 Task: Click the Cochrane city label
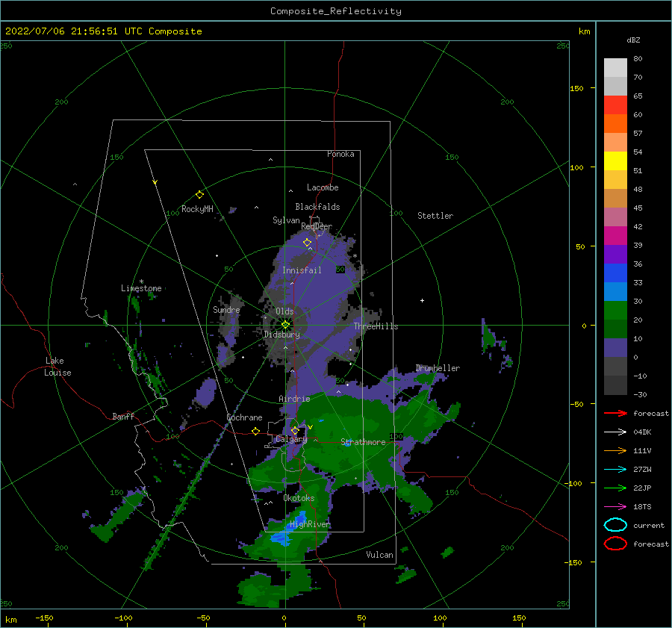click(x=244, y=417)
